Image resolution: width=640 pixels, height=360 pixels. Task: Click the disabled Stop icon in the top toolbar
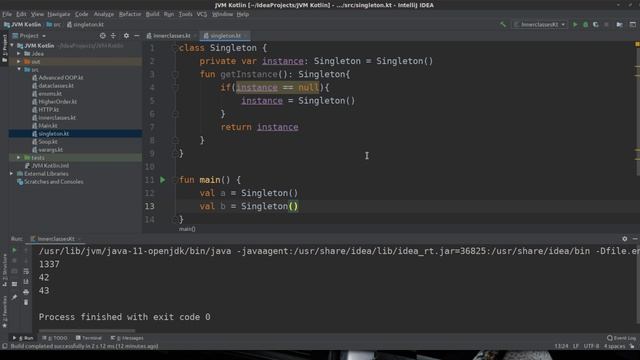click(x=607, y=24)
